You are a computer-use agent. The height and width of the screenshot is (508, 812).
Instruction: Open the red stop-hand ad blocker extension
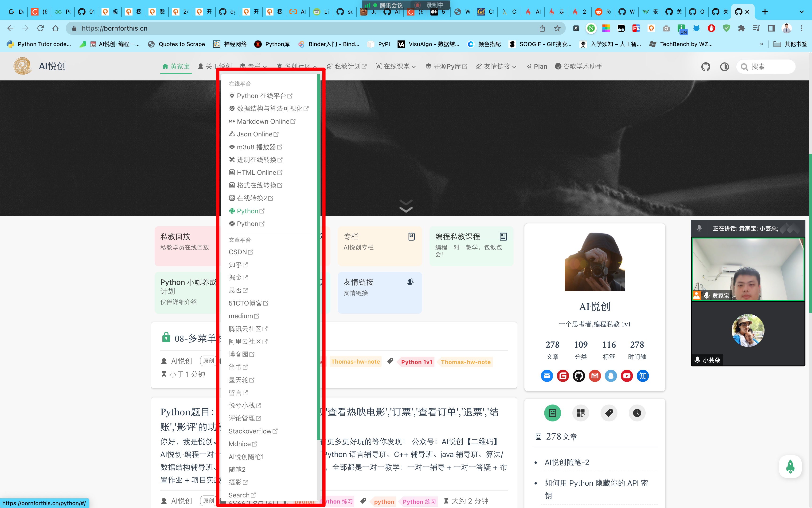coord(711,28)
